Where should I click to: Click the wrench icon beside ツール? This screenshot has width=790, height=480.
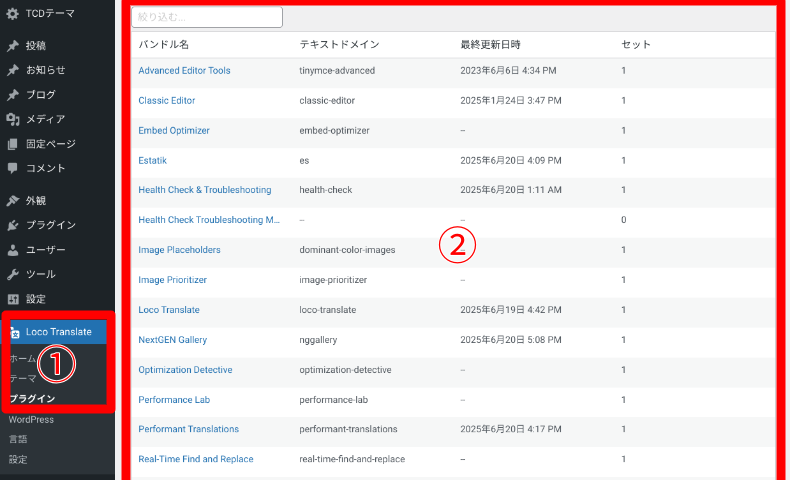tap(13, 275)
